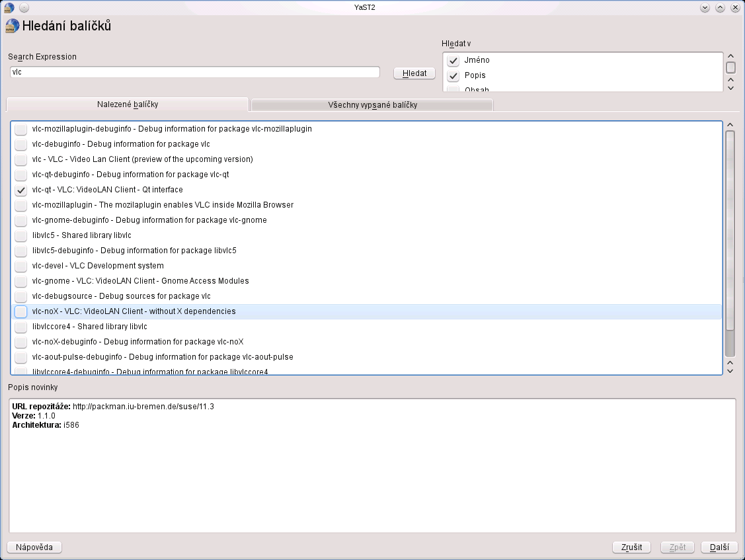Cancel the dialog with Zrušit
The height and width of the screenshot is (560, 745).
(631, 547)
